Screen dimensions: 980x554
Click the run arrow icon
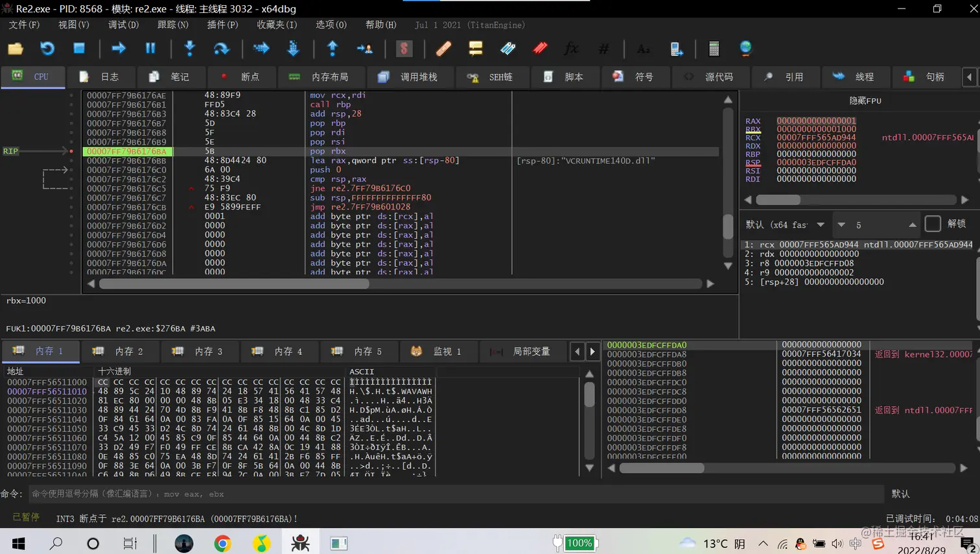point(119,49)
